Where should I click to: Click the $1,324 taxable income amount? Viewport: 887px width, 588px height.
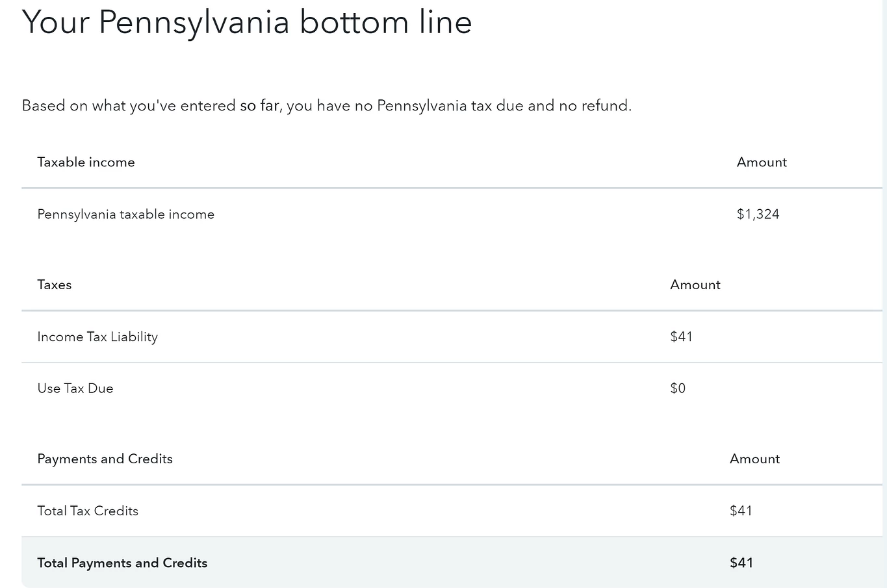coord(758,214)
